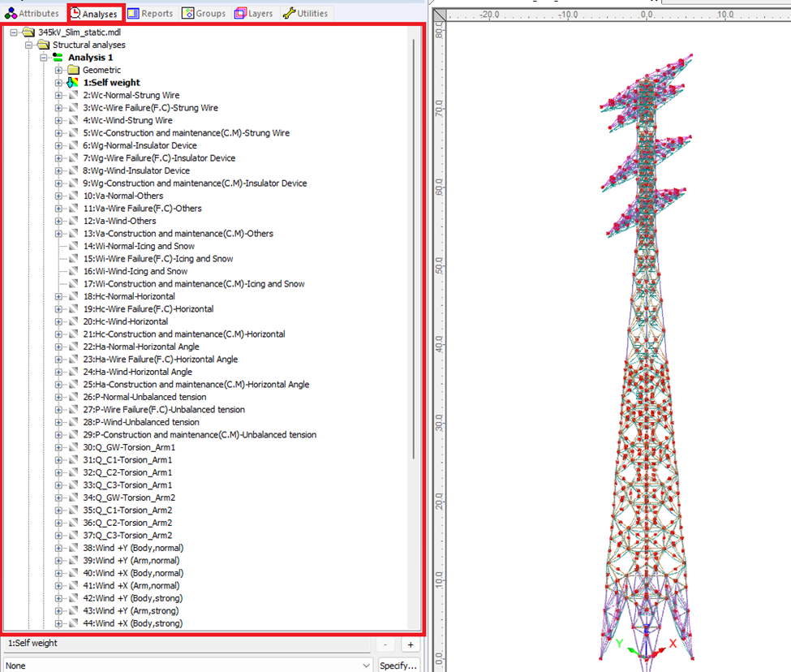Screen dimensions: 791x672
Task: Expand the Geometric folder node
Action: [x=58, y=71]
